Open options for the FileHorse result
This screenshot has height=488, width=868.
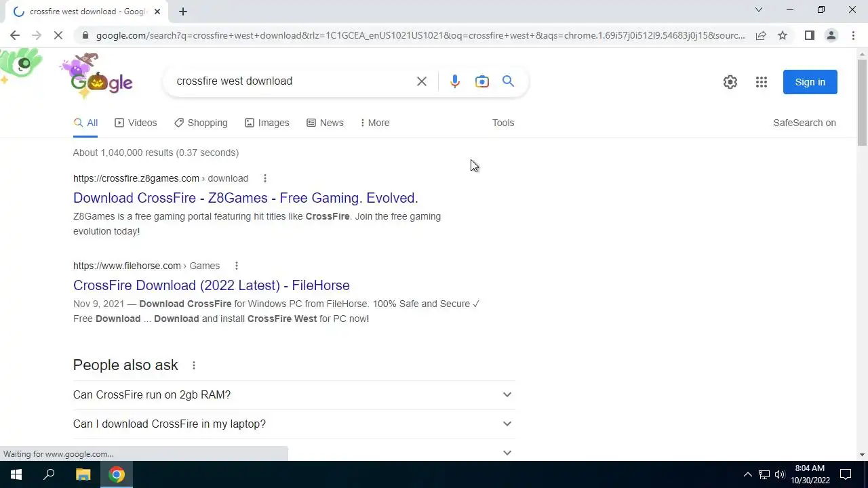tap(236, 266)
